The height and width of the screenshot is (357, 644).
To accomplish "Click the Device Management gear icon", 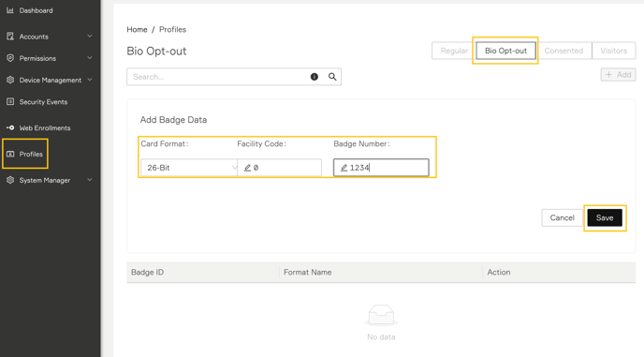I will click(10, 80).
